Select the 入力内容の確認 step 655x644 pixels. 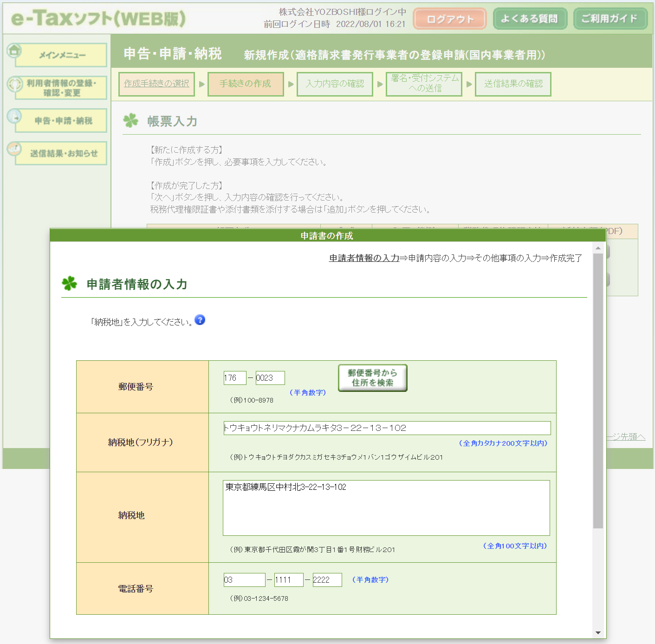(335, 84)
